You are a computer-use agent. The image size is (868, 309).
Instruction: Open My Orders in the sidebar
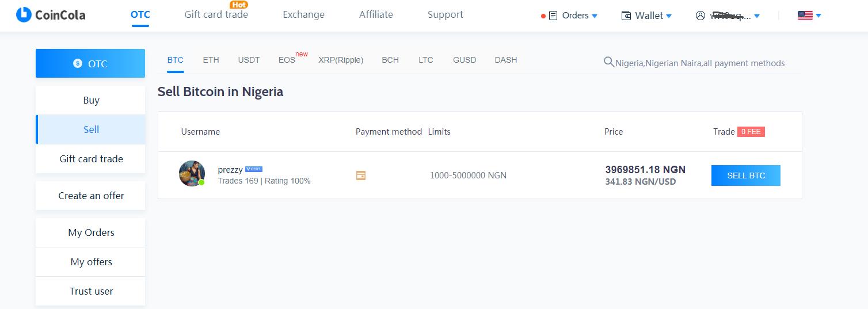point(90,232)
